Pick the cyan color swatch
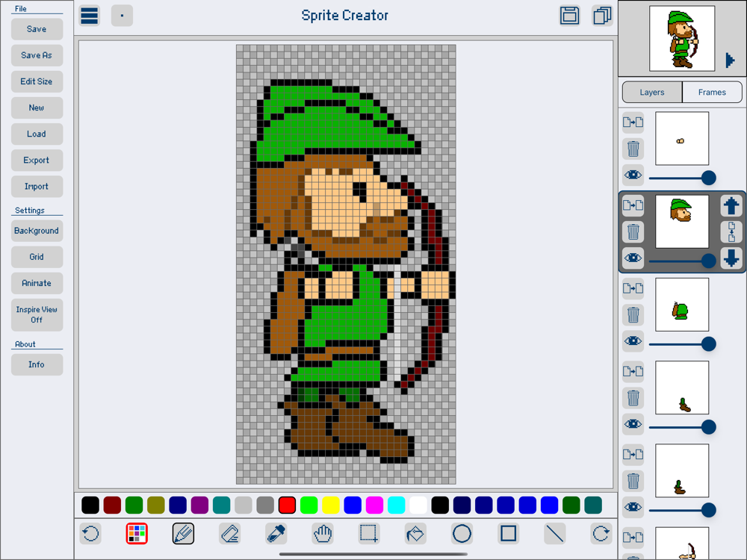This screenshot has width=747, height=560. click(397, 505)
